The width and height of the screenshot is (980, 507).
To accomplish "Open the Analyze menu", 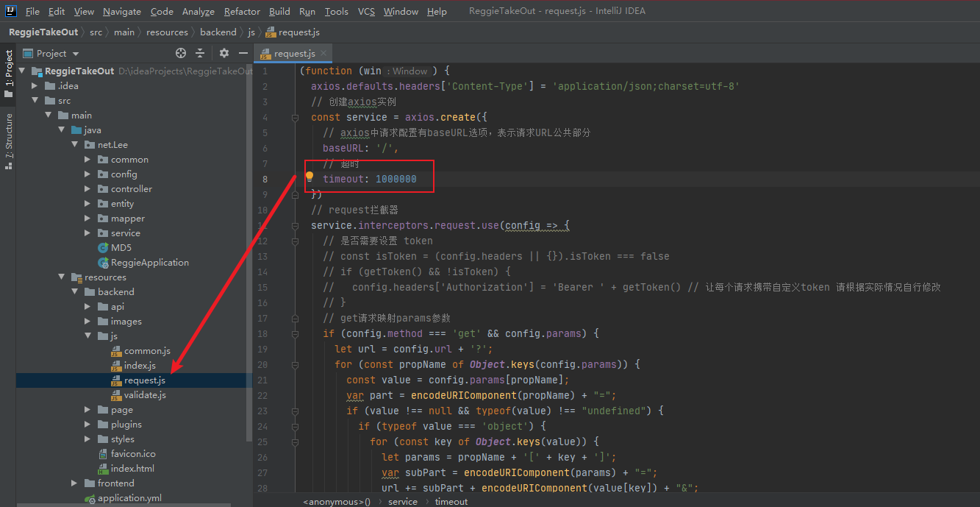I will pos(198,11).
